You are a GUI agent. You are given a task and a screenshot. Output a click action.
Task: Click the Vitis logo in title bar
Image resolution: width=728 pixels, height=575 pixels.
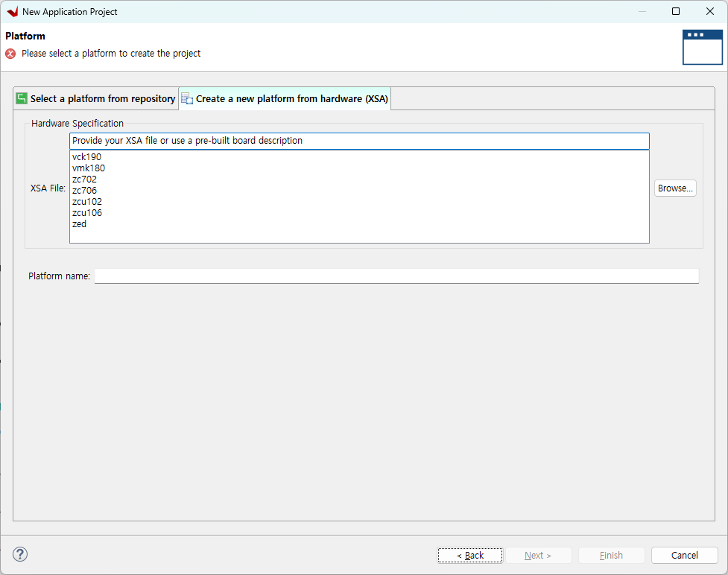pos(12,12)
